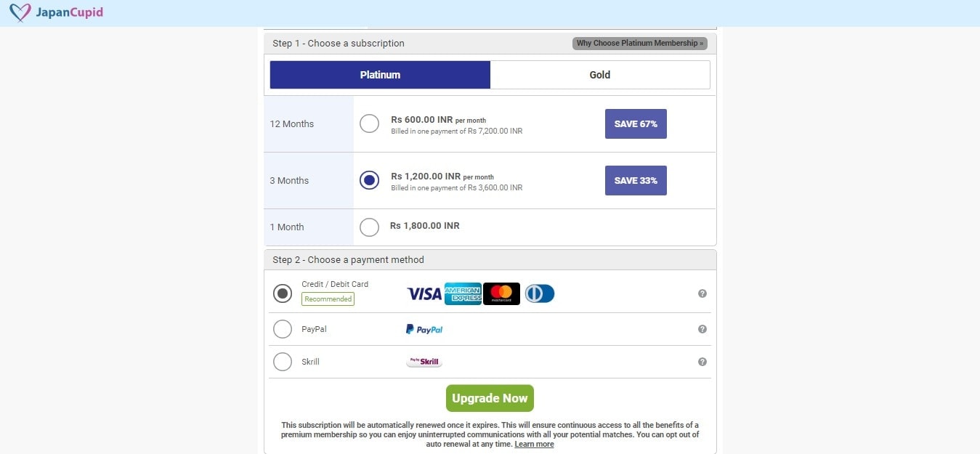Select the 12 Months subscription radio button

369,123
